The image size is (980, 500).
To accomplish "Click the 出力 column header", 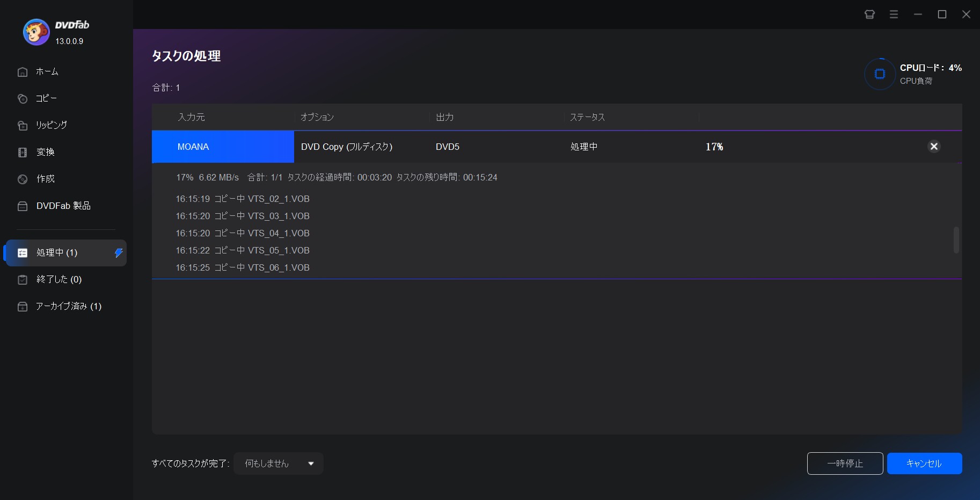I will [445, 117].
